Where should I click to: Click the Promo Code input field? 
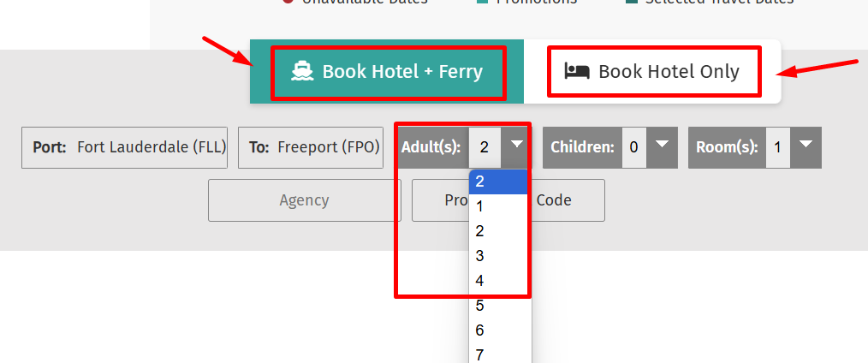508,200
